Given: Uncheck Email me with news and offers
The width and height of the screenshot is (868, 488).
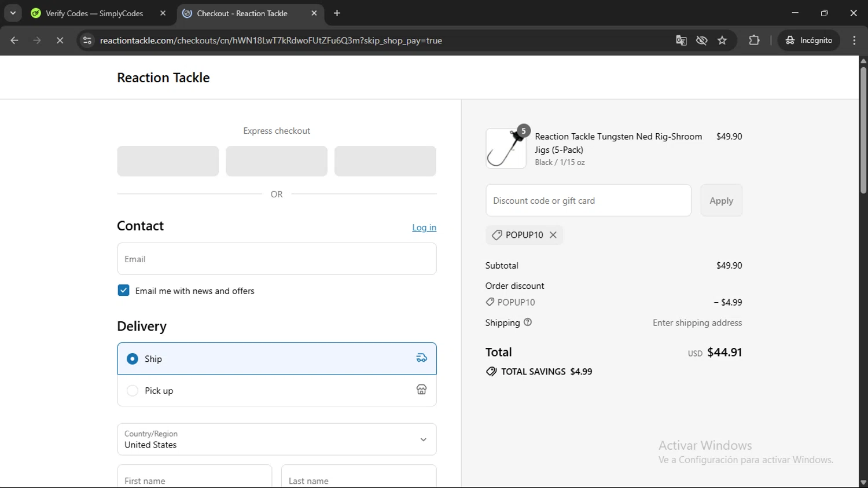Looking at the screenshot, I should tap(123, 290).
